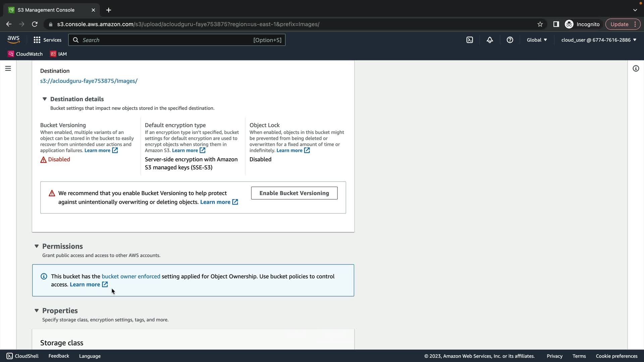Click the AWS logo home icon
Viewport: 644px width, 362px height.
pyautogui.click(x=13, y=40)
